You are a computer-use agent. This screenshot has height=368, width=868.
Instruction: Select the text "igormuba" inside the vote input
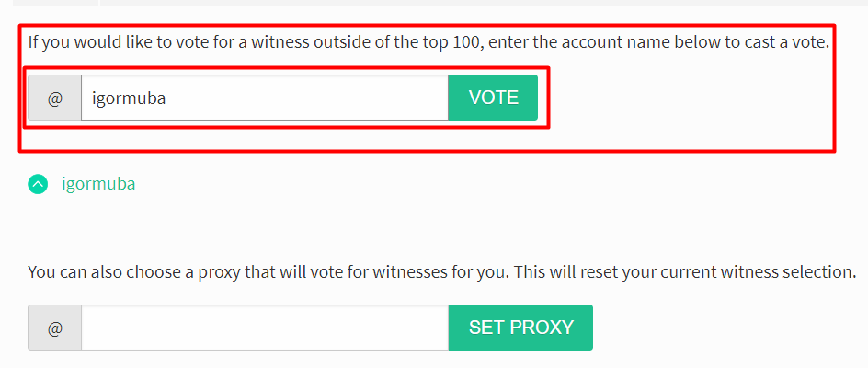tap(129, 98)
